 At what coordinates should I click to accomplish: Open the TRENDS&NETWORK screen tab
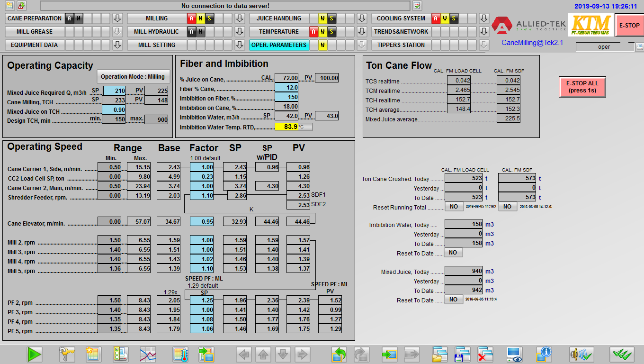click(x=401, y=32)
